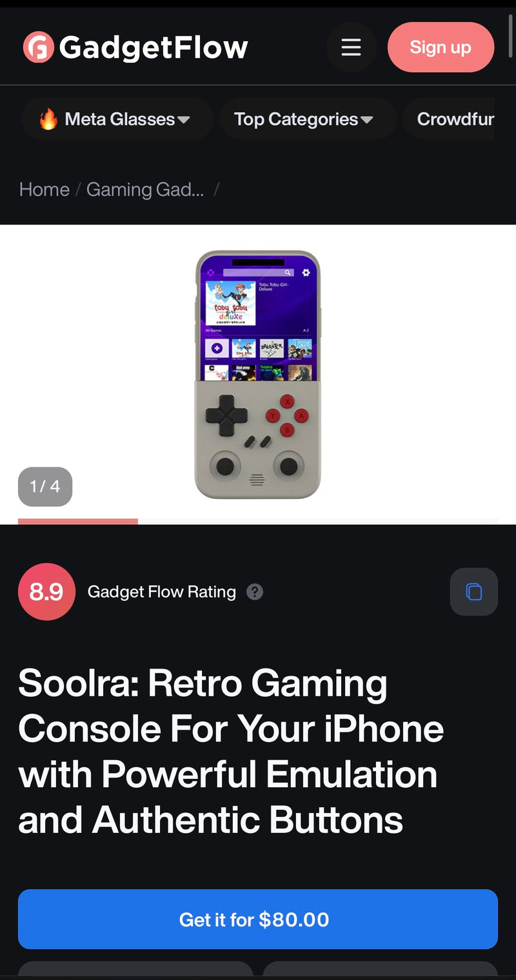Open the hamburger menu icon
The height and width of the screenshot is (980, 516).
(351, 47)
